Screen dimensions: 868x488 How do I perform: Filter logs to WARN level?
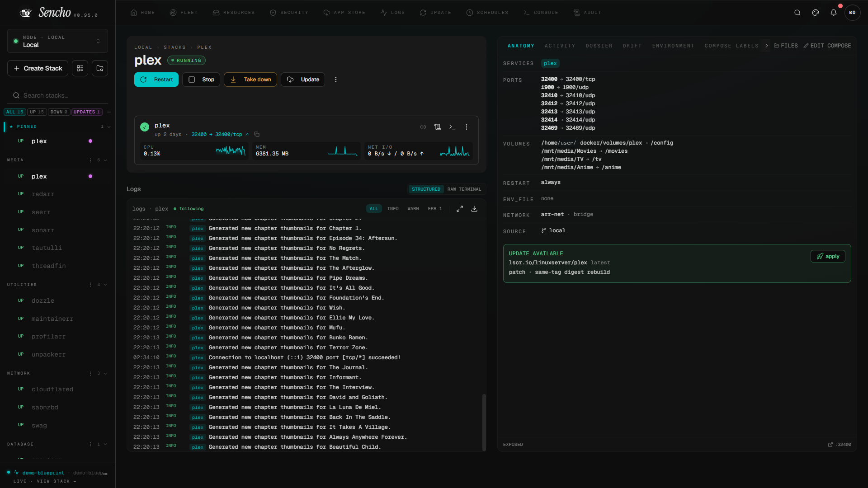click(413, 209)
